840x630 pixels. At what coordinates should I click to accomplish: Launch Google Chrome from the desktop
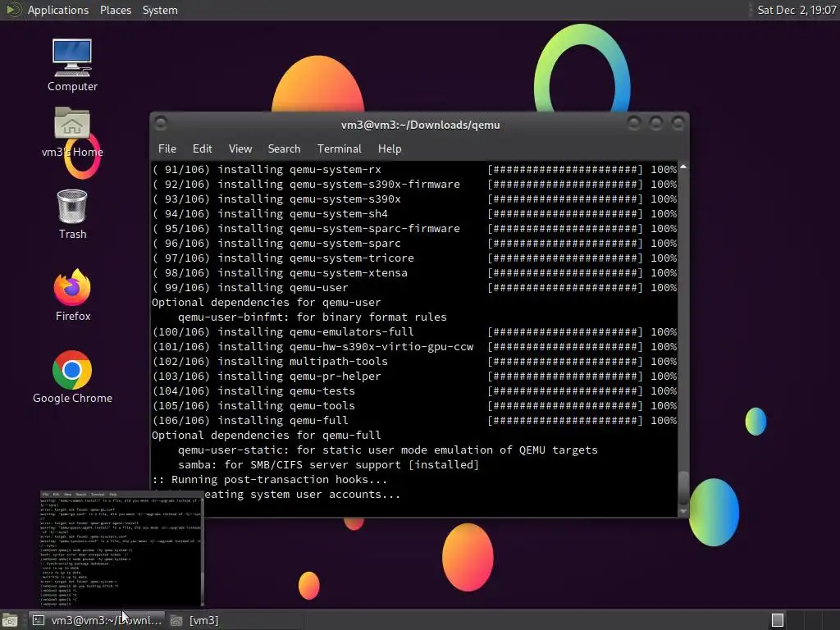tap(72, 377)
